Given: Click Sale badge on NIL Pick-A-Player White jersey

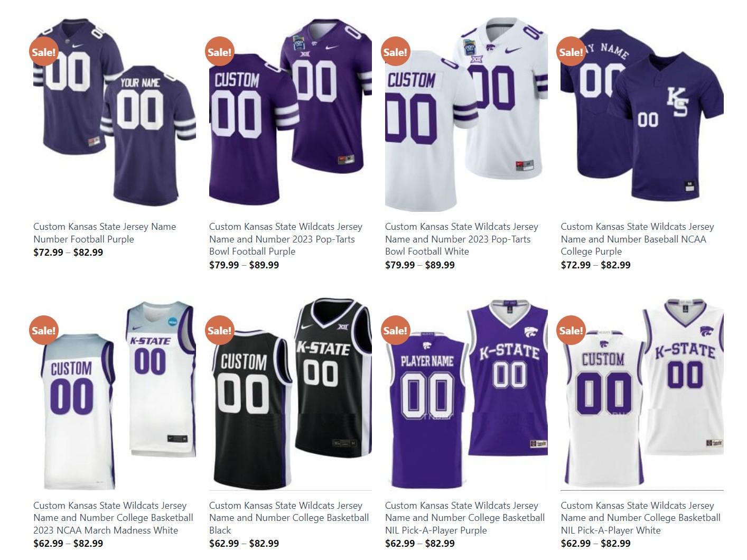Looking at the screenshot, I should pos(571,330).
